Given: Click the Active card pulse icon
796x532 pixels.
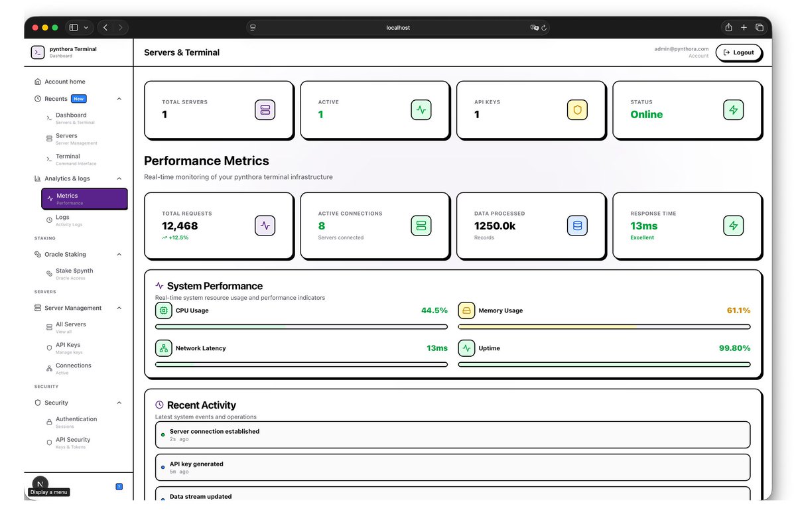Looking at the screenshot, I should coord(421,110).
